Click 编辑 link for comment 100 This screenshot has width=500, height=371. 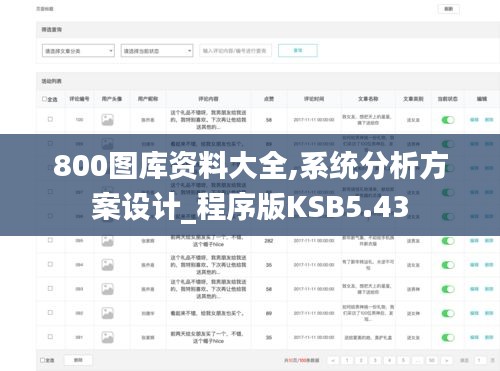pyautogui.click(x=474, y=119)
